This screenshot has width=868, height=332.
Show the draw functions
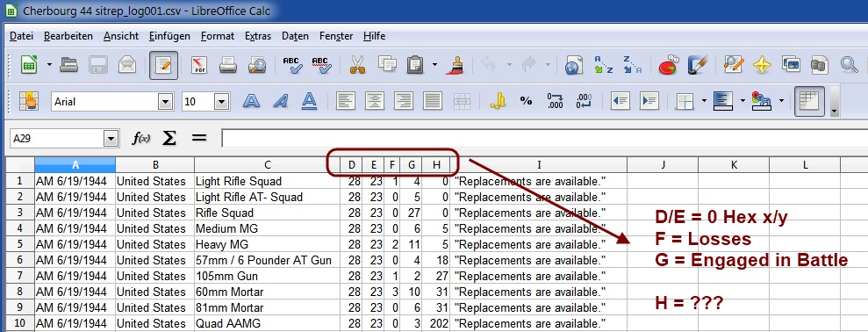(x=698, y=65)
